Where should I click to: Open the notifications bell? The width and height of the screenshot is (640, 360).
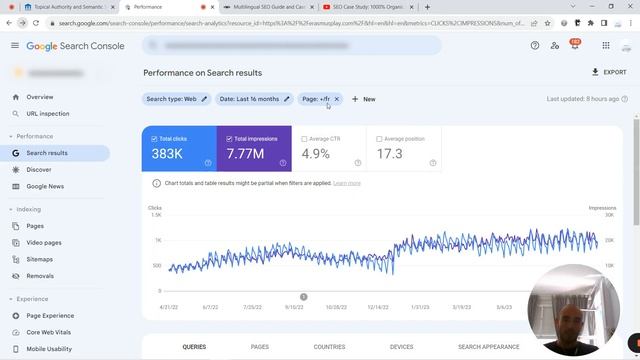pos(575,45)
